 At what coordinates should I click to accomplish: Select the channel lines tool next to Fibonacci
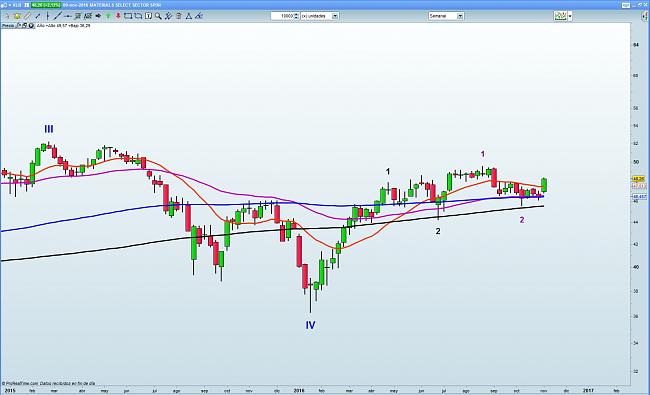88,16
